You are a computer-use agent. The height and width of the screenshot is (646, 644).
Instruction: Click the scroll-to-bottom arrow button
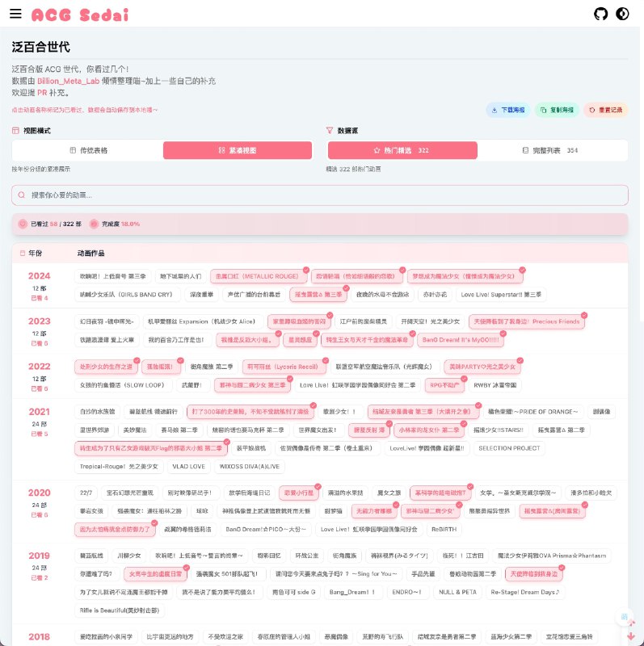pos(629,636)
